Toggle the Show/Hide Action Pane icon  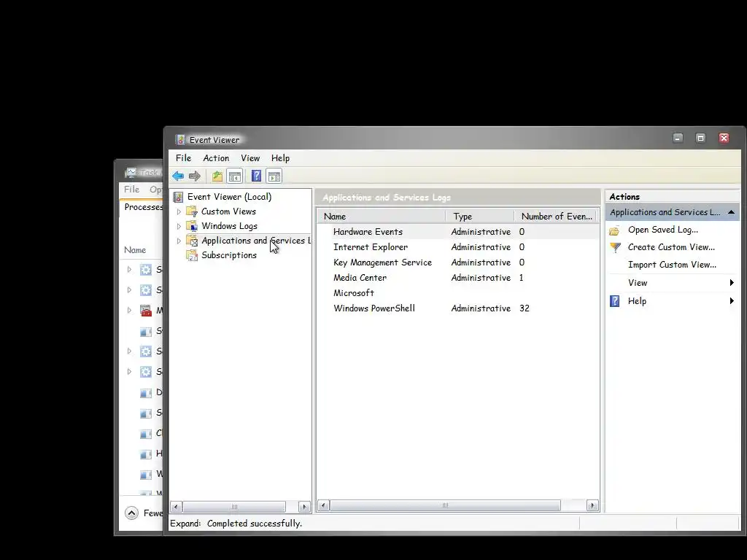(274, 176)
